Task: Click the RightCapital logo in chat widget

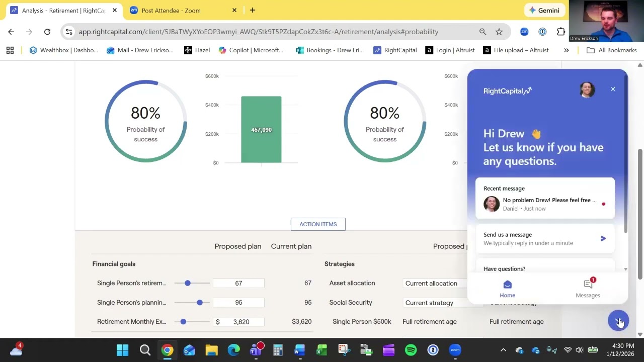Action: [507, 91]
